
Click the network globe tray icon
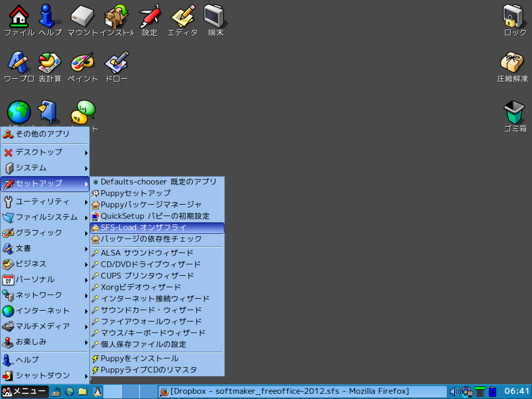(467, 392)
